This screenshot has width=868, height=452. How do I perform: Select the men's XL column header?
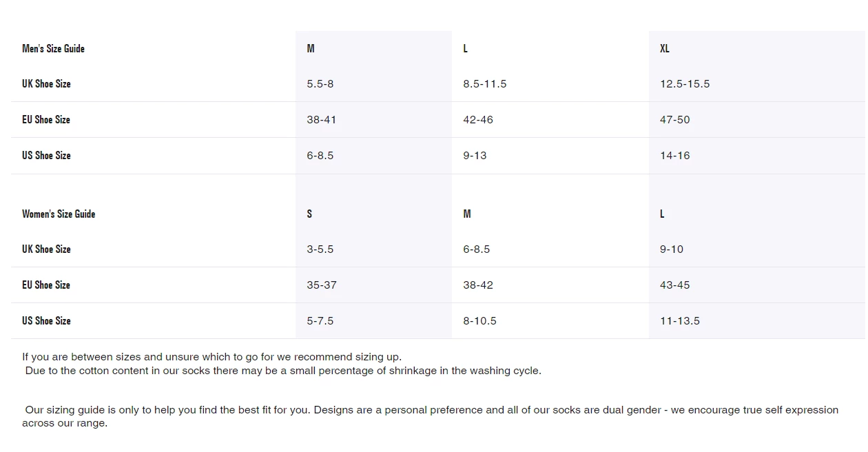coord(664,48)
